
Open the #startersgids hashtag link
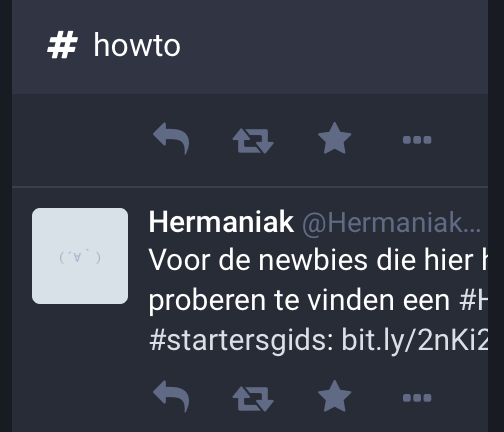pyautogui.click(x=241, y=341)
